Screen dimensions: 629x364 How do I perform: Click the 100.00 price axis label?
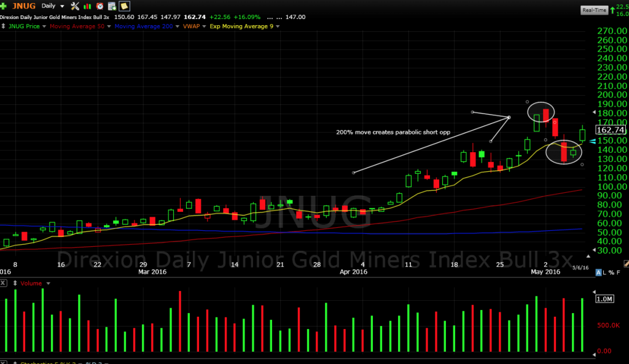(612, 187)
